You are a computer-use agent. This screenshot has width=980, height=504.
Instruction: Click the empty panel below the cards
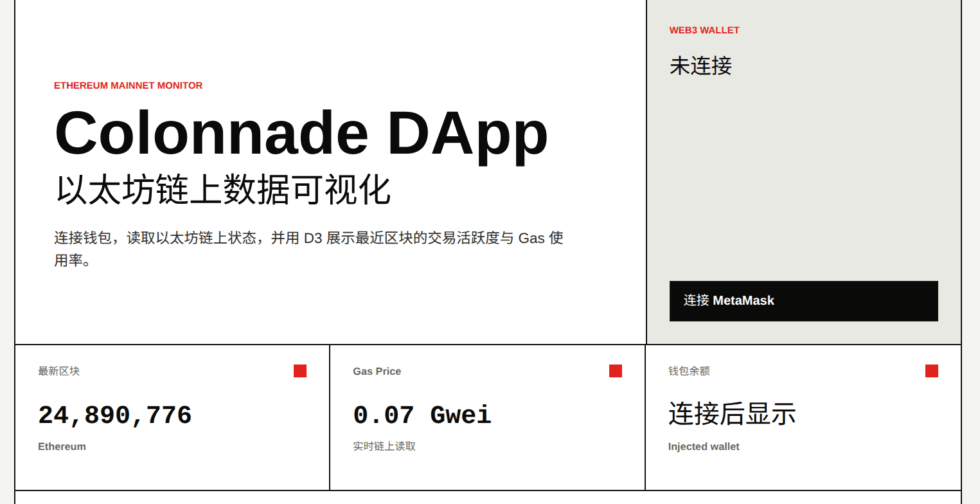pyautogui.click(x=490, y=498)
